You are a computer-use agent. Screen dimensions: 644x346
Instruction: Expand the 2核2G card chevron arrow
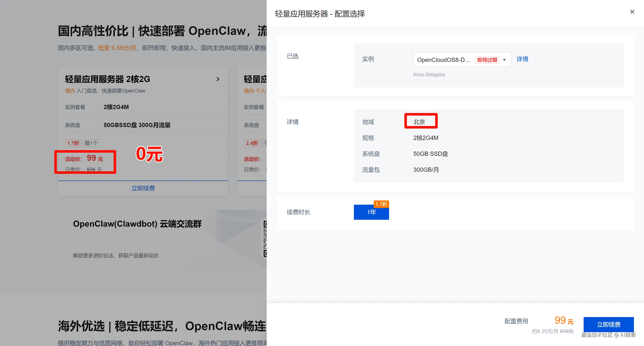point(218,79)
